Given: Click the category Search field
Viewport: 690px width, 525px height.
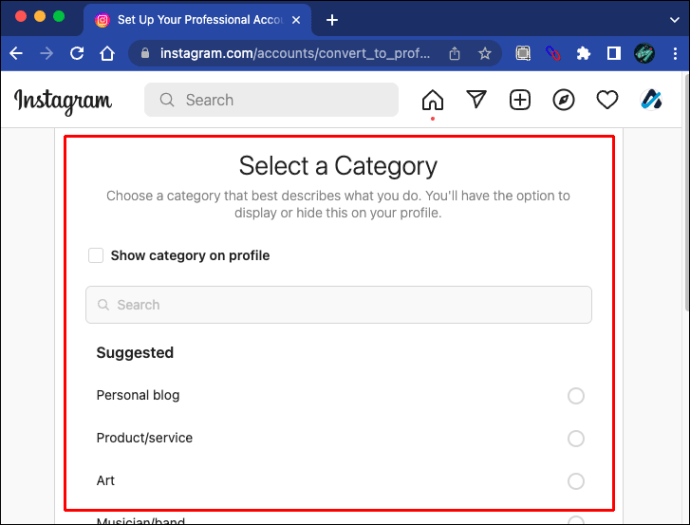Looking at the screenshot, I should [338, 305].
